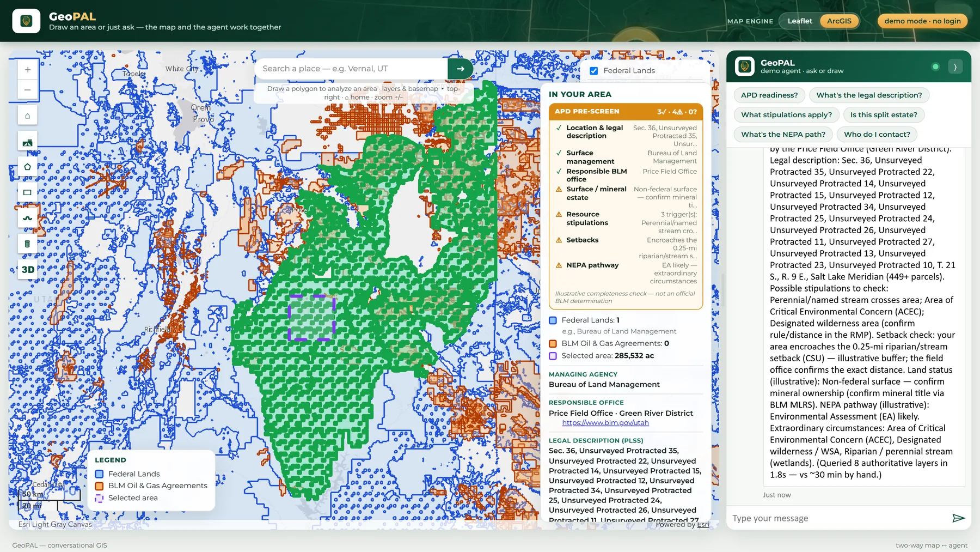Select the polygon draw tool

coord(28,167)
